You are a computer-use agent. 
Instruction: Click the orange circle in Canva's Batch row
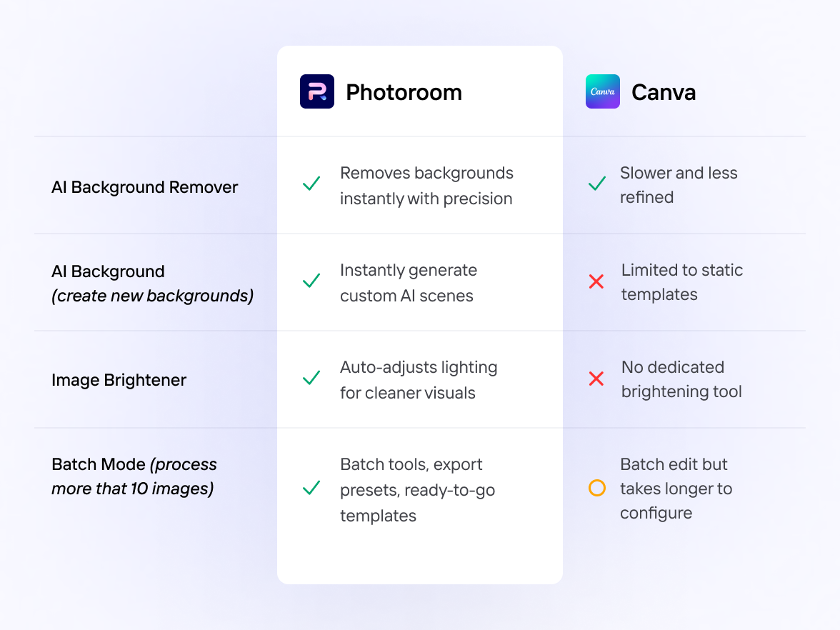tap(597, 489)
